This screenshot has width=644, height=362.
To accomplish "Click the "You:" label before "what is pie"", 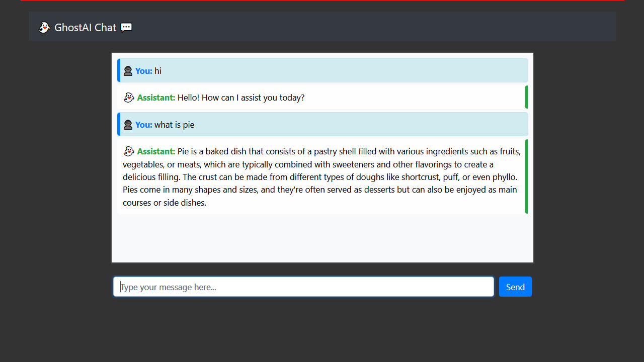I will [143, 125].
